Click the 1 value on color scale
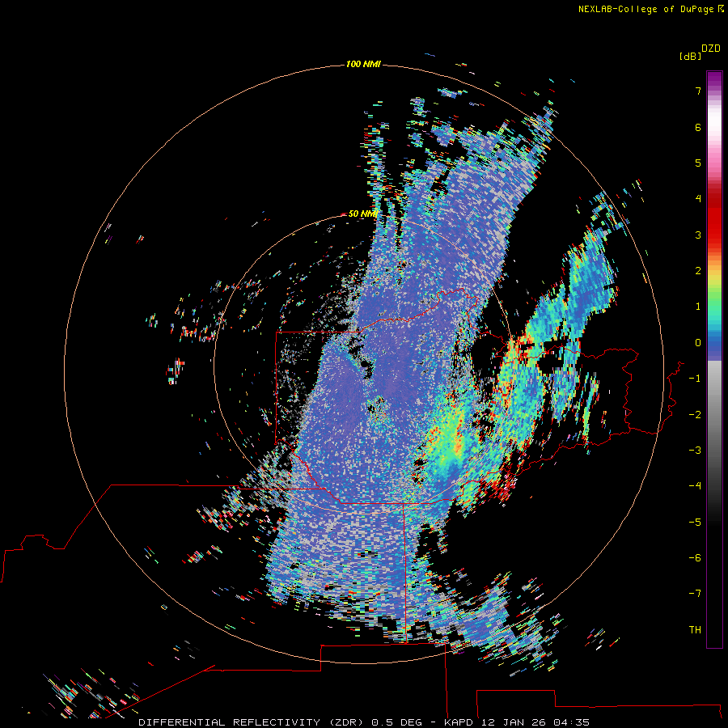 tap(698, 307)
